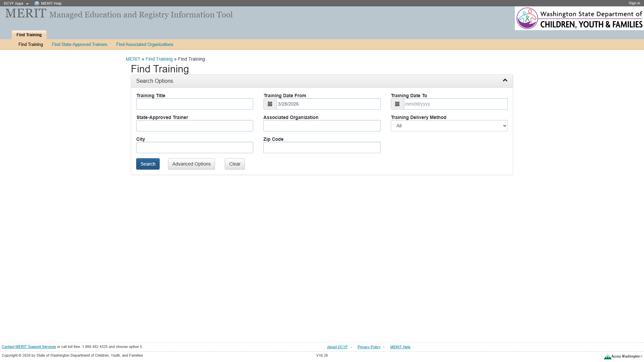644x362 pixels.
Task: Open the Training Delivery Method dropdown
Action: point(449,126)
